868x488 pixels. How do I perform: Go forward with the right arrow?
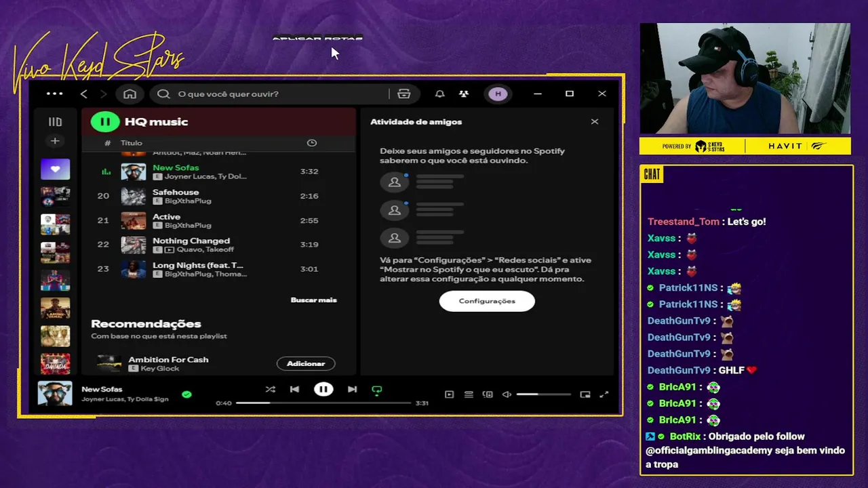click(x=103, y=94)
